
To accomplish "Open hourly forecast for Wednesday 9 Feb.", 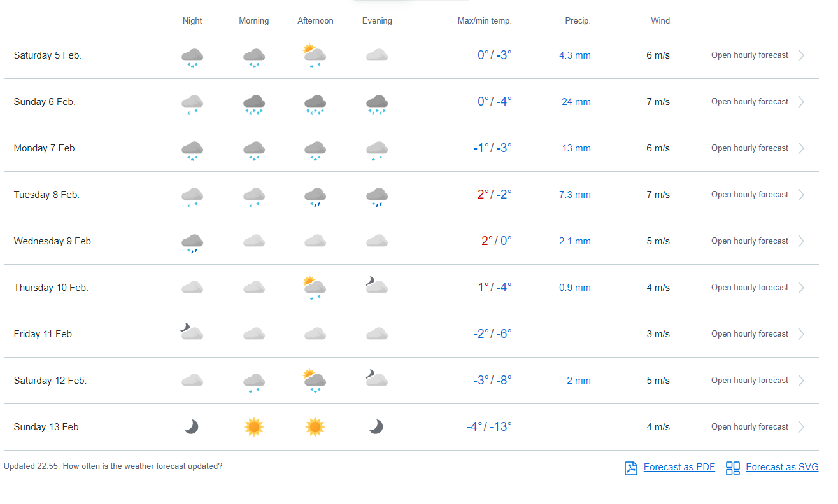I will (x=749, y=241).
